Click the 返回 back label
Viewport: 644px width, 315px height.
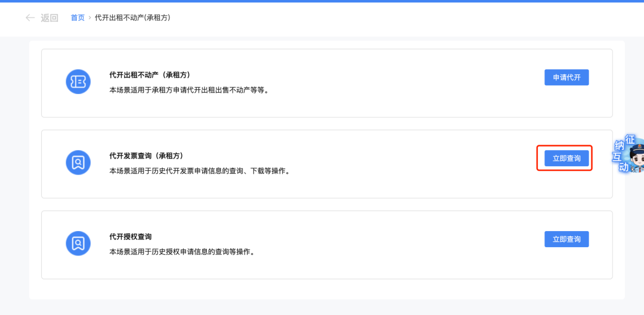pyautogui.click(x=49, y=18)
